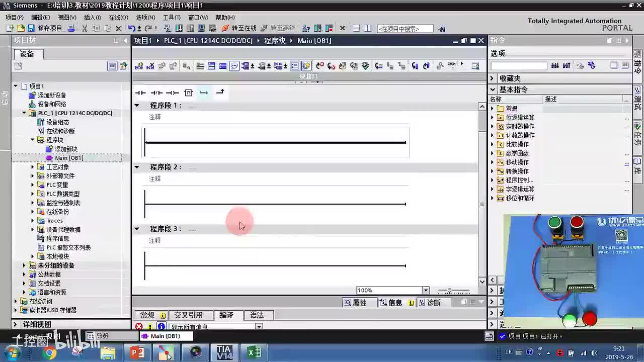Collapse the 程序段 2 network
Screen dimensions: 644x362
[137, 167]
